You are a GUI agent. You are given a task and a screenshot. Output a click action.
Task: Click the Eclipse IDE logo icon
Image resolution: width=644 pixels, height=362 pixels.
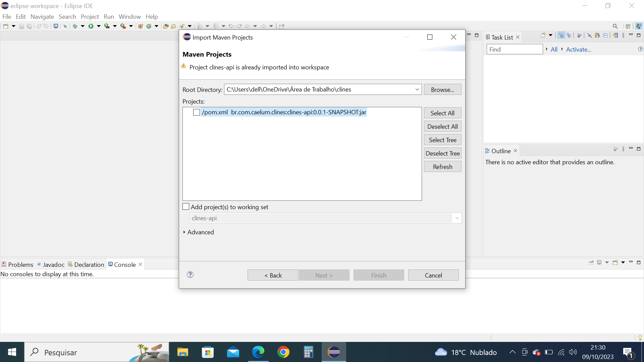[4, 6]
